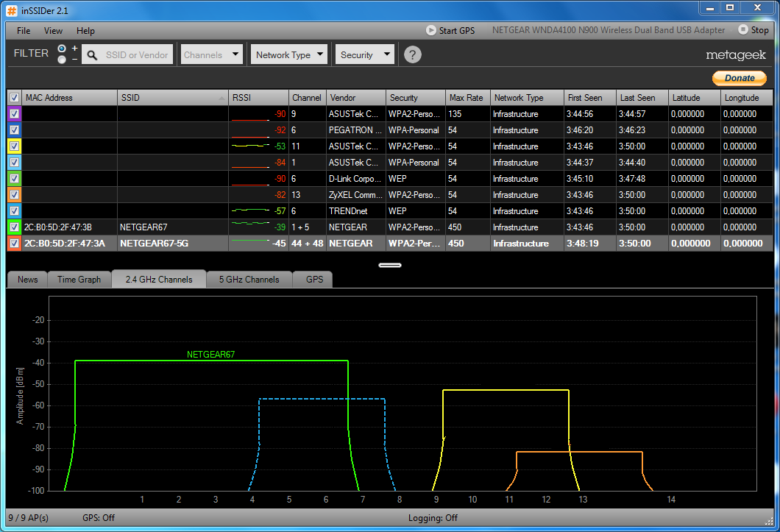Sort by Max Rate column header
Screen dimensions: 780x532
(x=467, y=98)
